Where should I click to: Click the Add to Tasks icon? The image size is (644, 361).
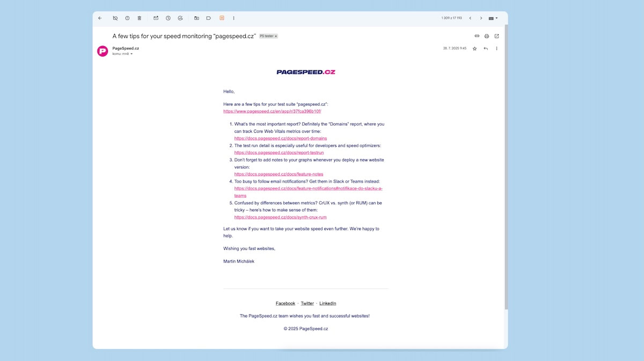tap(180, 18)
